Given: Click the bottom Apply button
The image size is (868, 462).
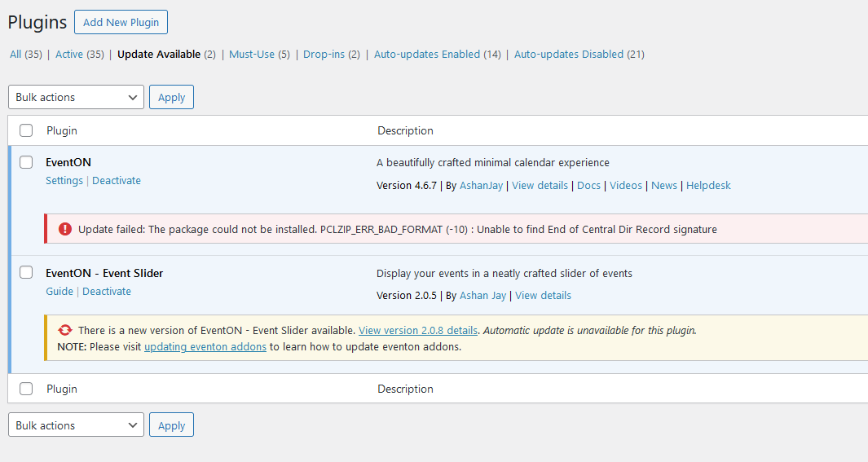Looking at the screenshot, I should 172,425.
